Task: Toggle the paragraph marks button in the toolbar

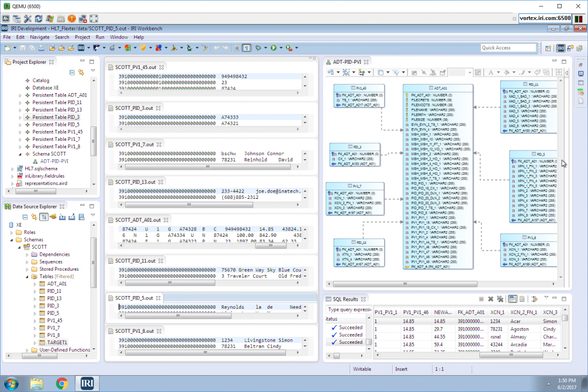Action: pyautogui.click(x=247, y=48)
